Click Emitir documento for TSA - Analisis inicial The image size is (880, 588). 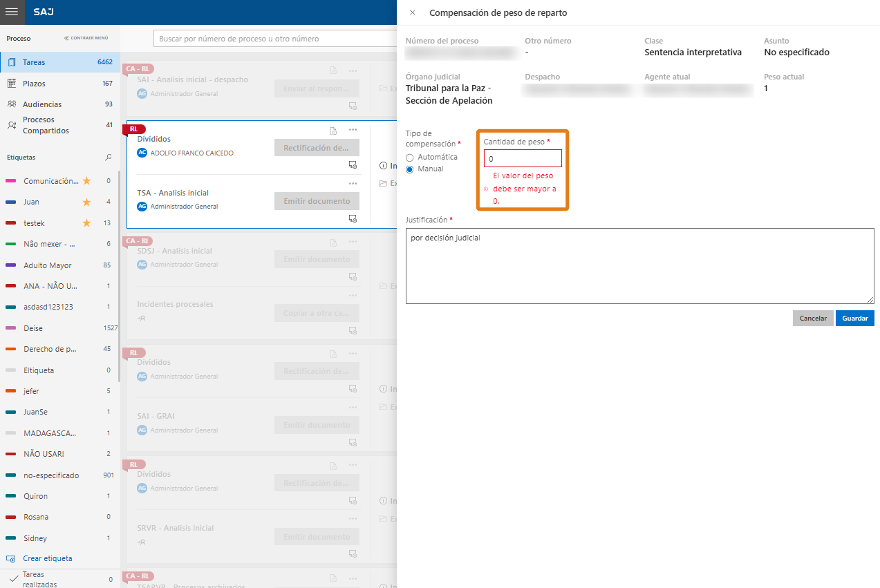point(317,201)
